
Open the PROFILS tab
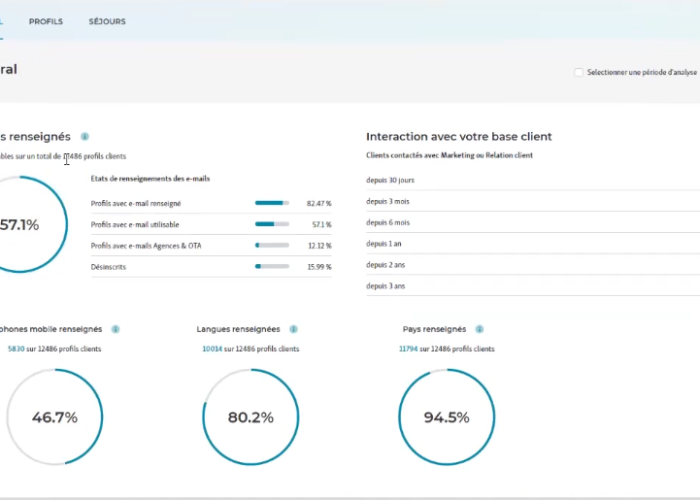(46, 21)
